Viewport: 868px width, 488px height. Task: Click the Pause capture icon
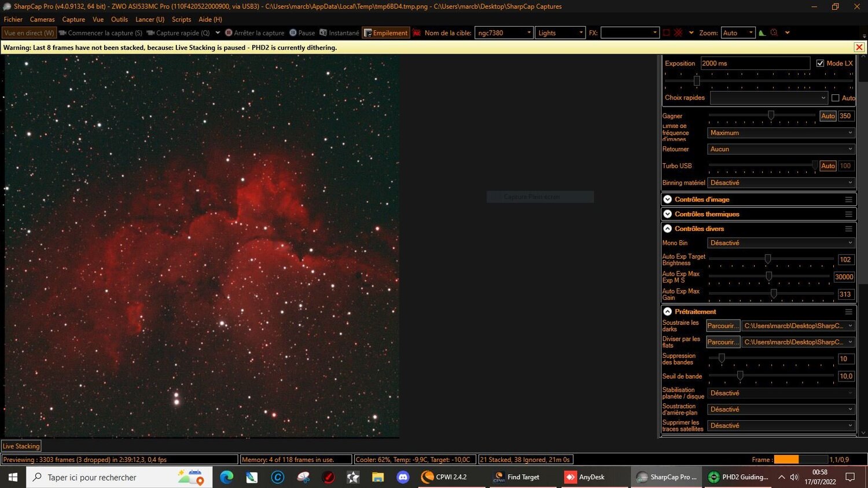(293, 33)
